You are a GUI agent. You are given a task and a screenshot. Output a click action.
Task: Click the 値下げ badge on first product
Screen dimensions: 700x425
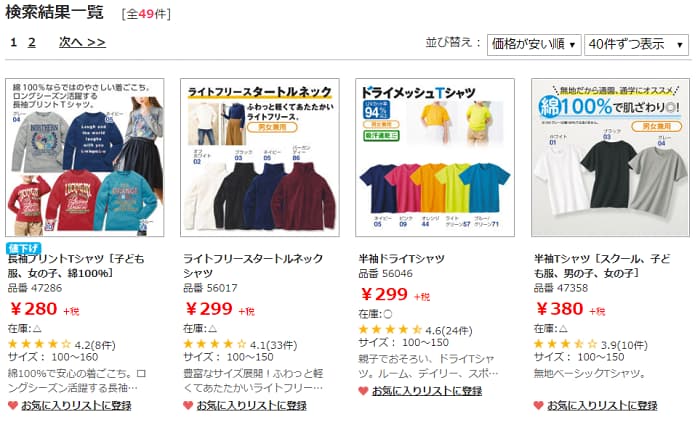tap(24, 248)
